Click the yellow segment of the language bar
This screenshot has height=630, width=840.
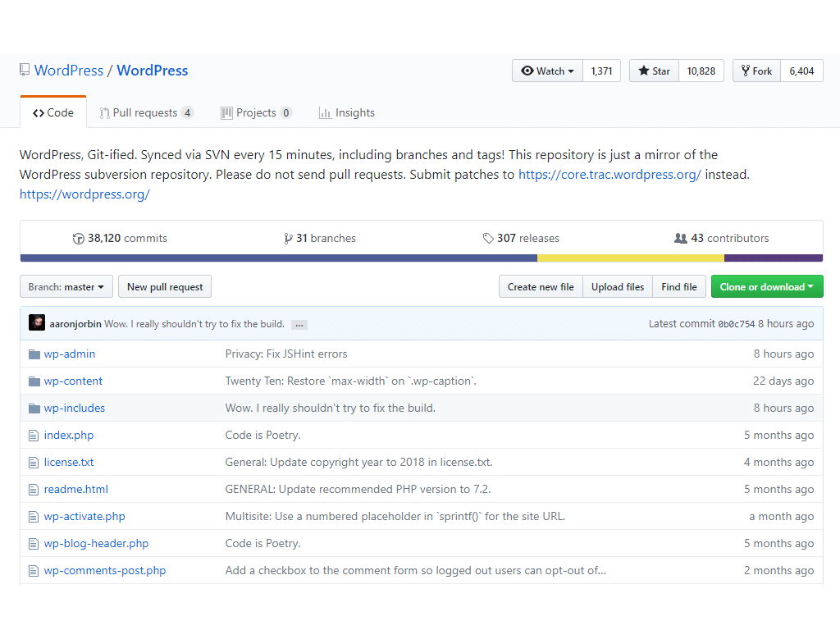[631, 258]
